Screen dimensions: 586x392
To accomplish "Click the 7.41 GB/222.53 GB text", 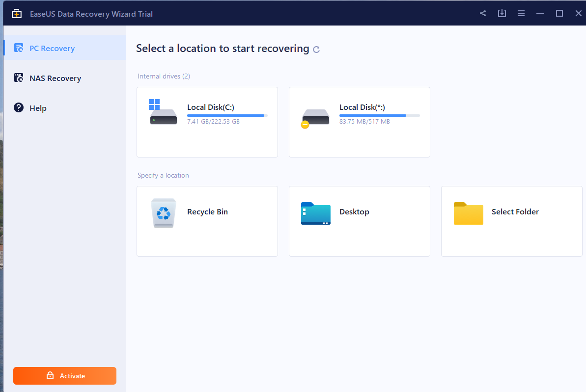I will coord(213,122).
